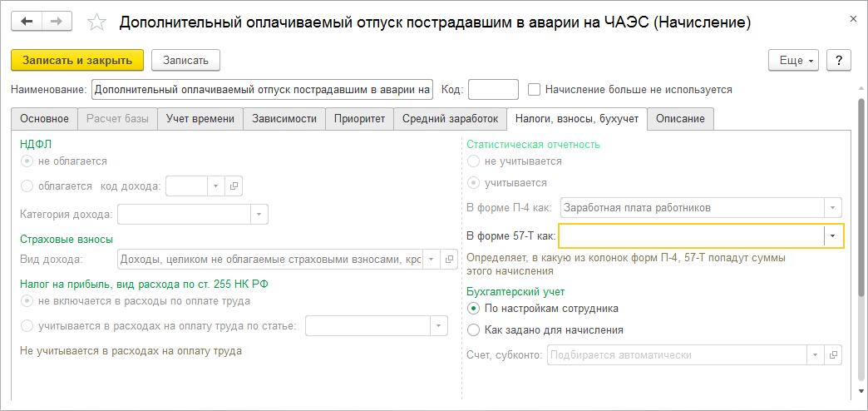868x411 pixels.
Task: Expand the 'В форме П-4 как' dropdown
Action: tap(833, 208)
